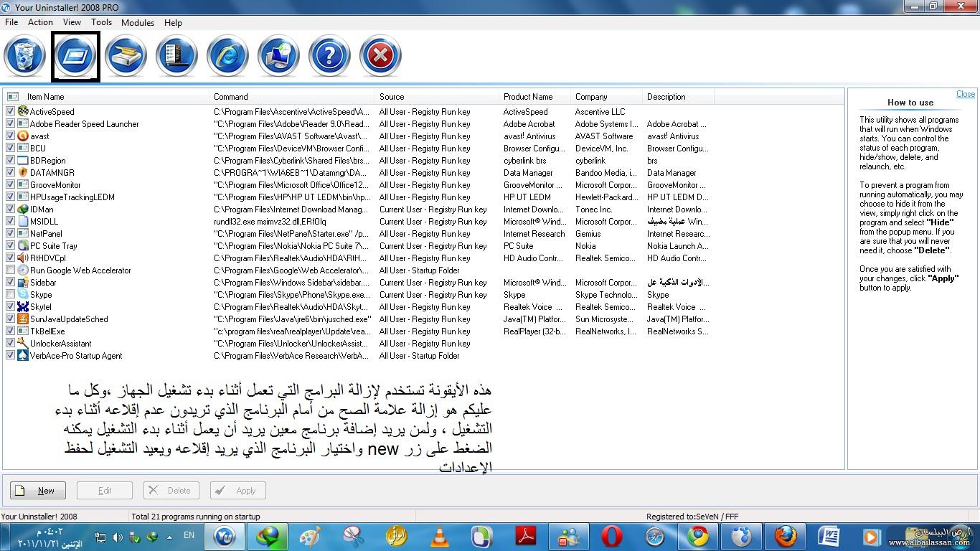Click the Edit button
This screenshot has height=551, width=980.
pos(105,491)
